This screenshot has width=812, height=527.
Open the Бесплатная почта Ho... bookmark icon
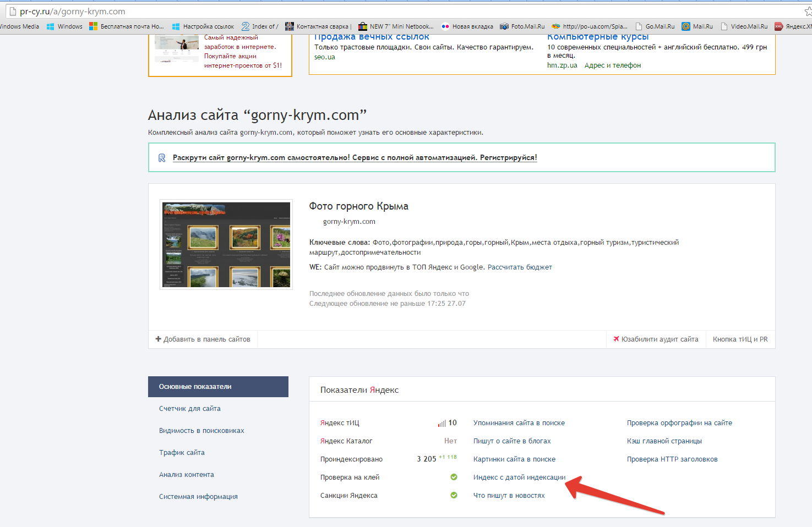coord(94,26)
